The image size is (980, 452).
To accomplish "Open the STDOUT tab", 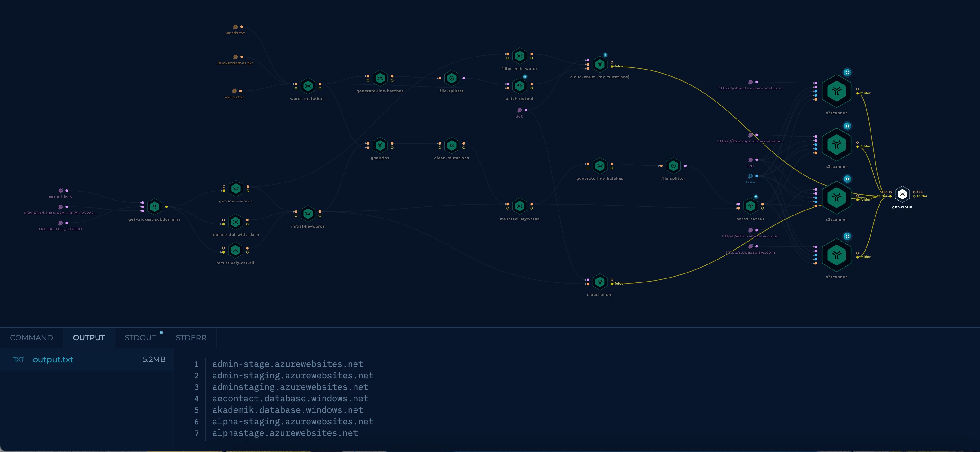I will pos(140,338).
